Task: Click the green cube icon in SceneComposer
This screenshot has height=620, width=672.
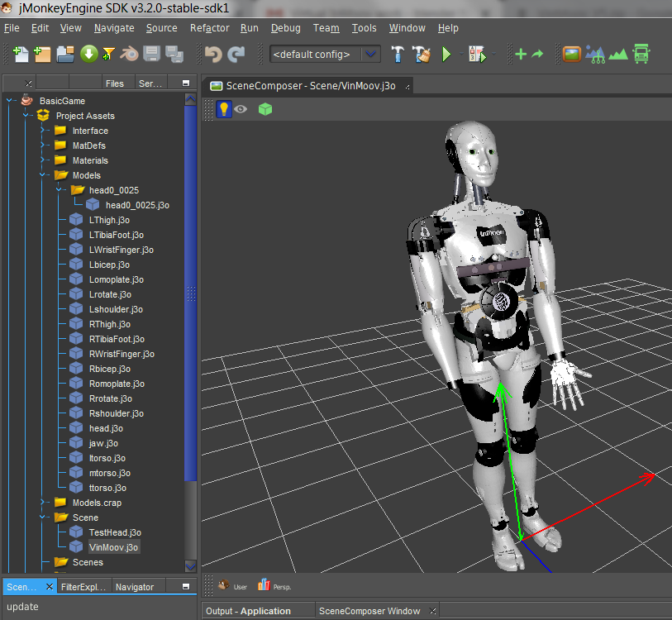Action: (265, 109)
